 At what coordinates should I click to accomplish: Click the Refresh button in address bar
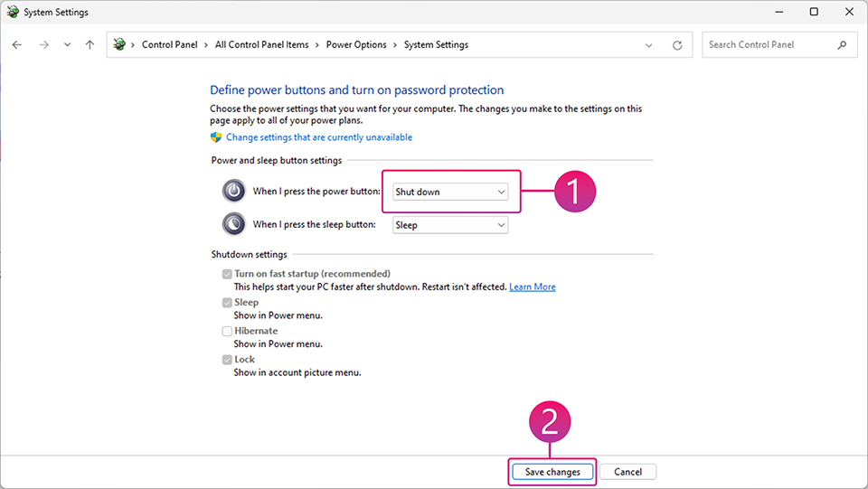[x=677, y=45]
